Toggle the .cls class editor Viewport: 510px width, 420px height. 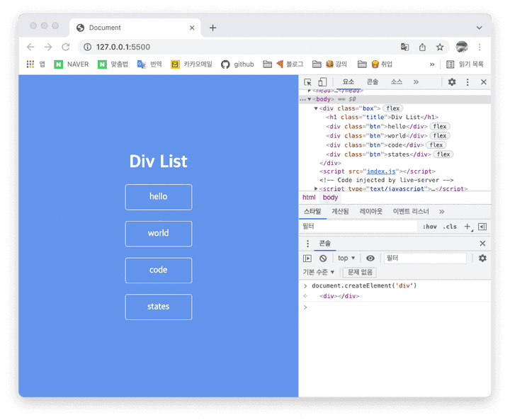pyautogui.click(x=450, y=227)
